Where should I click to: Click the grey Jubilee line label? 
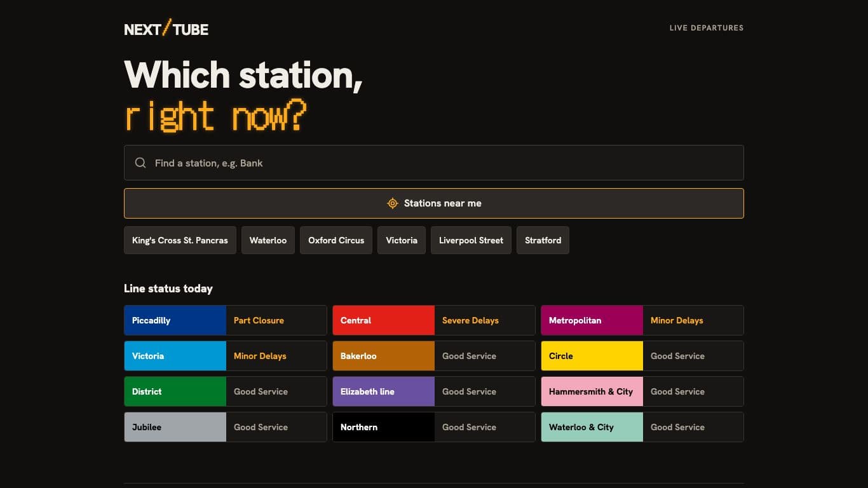pos(175,427)
